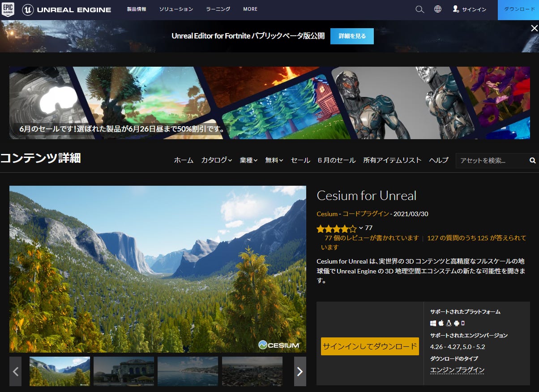Screen dimensions: 539x392
Task: Click the asset search magnifier button
Action: tap(532, 160)
